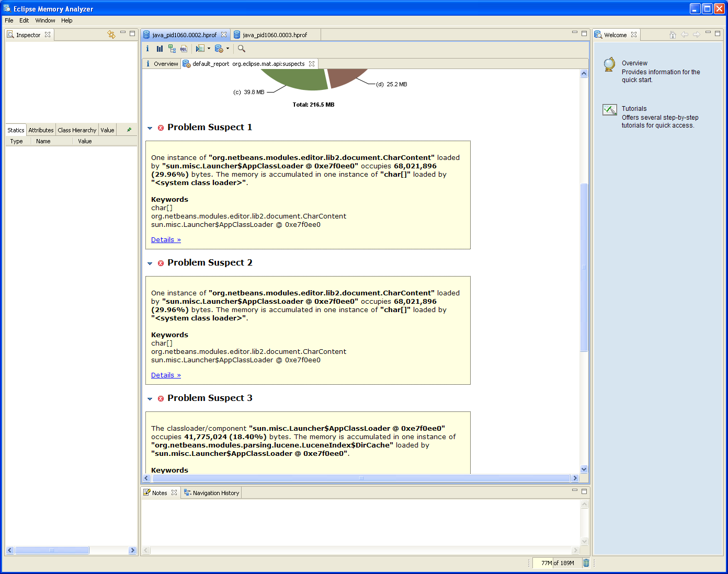Screen dimensions: 728x574
Task: Minimize the Notes view
Action: (575, 491)
